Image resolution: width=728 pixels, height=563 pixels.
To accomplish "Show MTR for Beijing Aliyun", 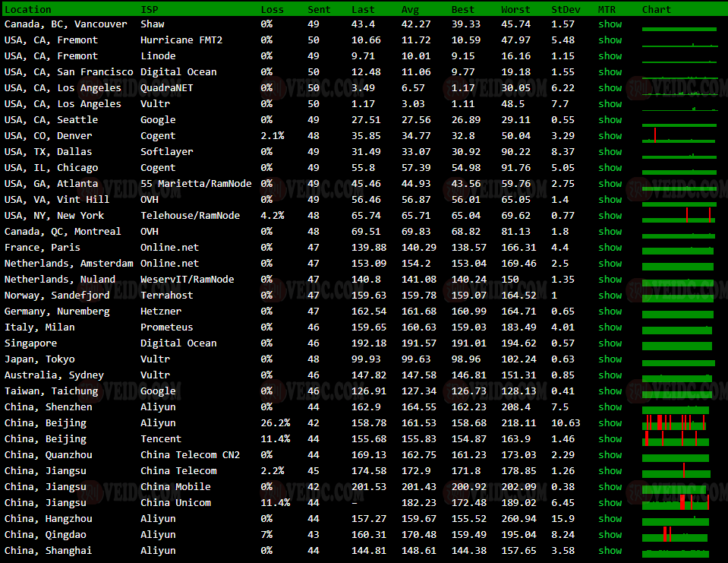I will pos(610,423).
